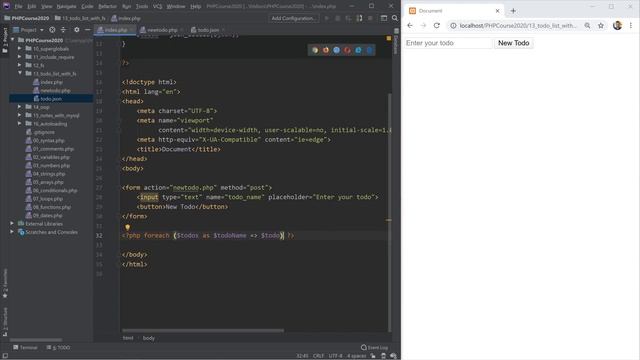Open page in Chrome via editor browser icon

[x=315, y=50]
